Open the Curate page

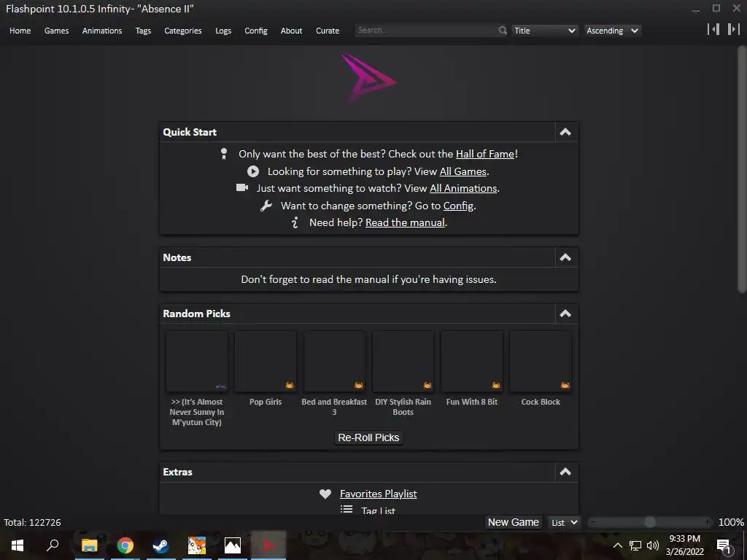click(328, 31)
